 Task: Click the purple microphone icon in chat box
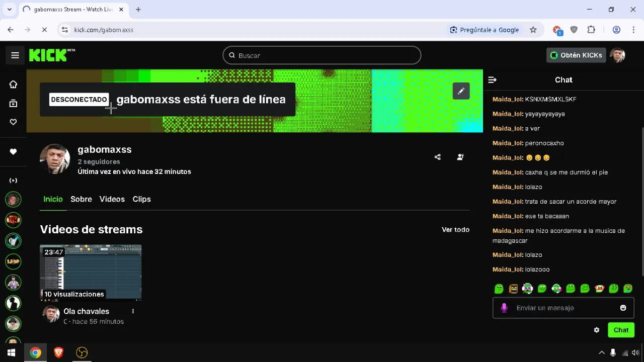(504, 308)
